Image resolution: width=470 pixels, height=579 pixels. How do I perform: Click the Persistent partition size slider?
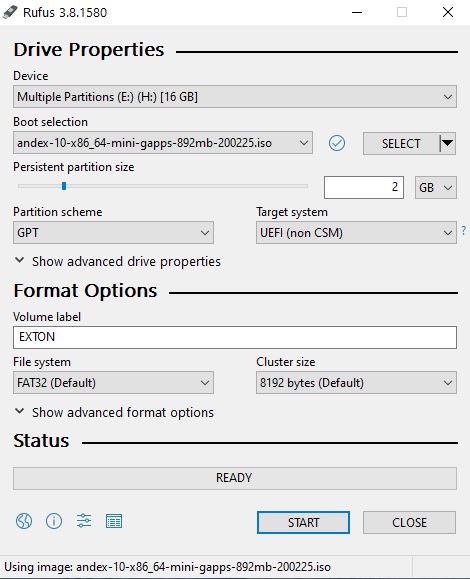pos(163,186)
